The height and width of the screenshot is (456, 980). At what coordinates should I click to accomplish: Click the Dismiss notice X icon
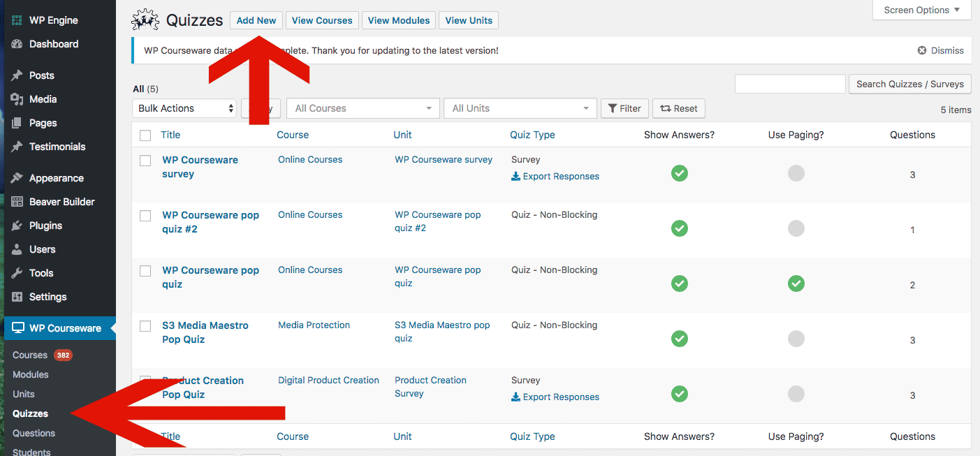pos(922,50)
